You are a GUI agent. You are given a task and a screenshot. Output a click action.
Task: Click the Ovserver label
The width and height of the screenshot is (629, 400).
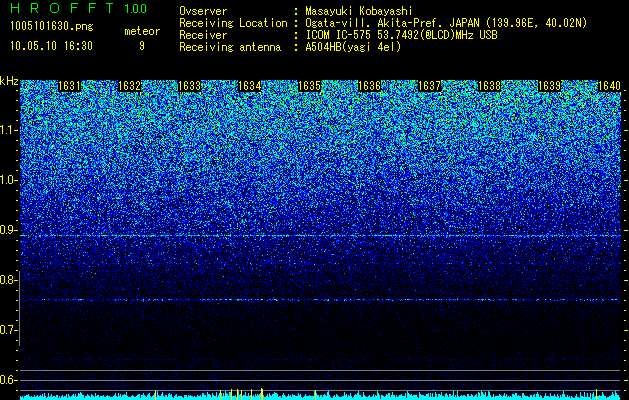pyautogui.click(x=203, y=11)
